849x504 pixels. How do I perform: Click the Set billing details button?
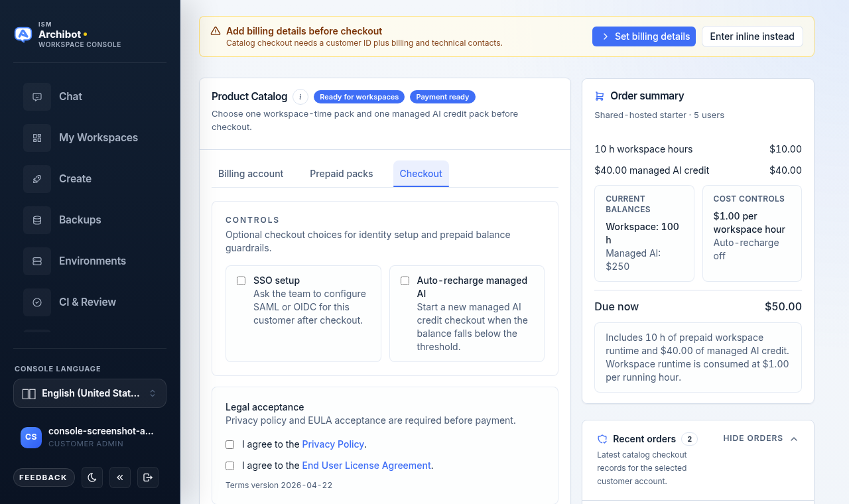click(x=644, y=36)
